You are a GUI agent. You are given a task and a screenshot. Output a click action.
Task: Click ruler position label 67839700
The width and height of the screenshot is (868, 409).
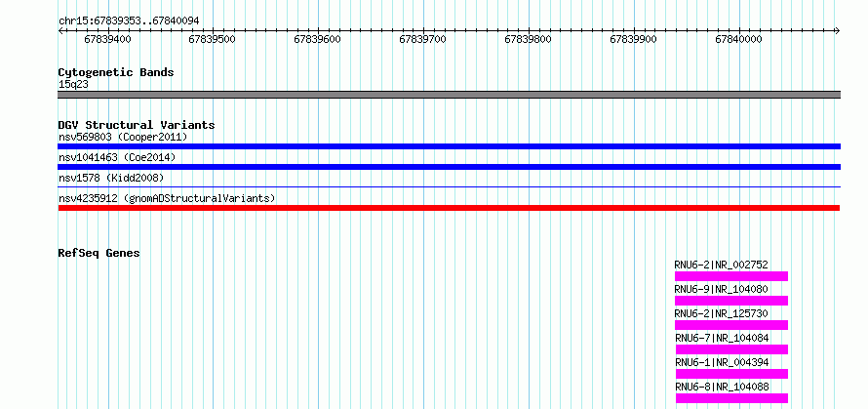point(422,39)
